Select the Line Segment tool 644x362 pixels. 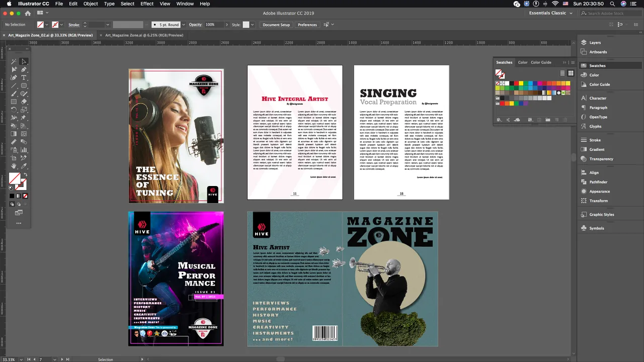pyautogui.click(x=14, y=85)
